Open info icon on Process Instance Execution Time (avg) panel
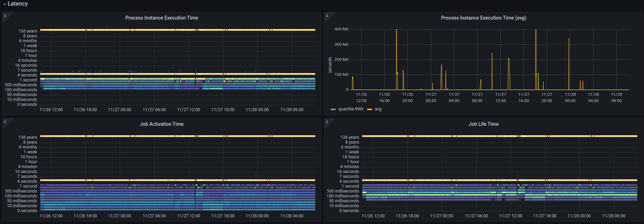The width and height of the screenshot is (644, 224). tap(327, 15)
